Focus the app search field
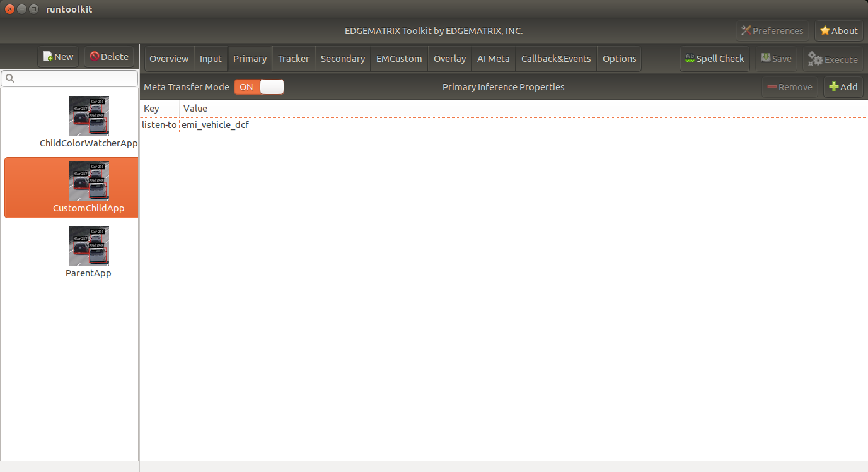This screenshot has width=868, height=472. pyautogui.click(x=69, y=78)
